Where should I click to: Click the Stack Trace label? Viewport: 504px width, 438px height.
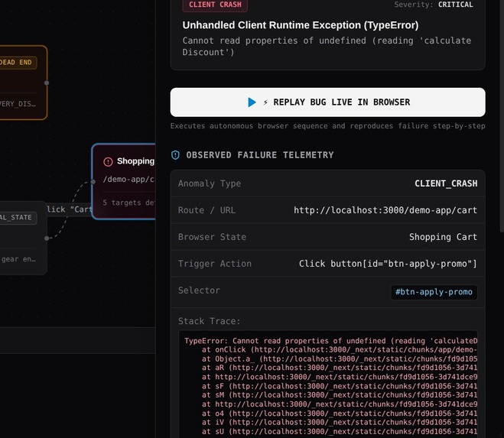tap(209, 321)
